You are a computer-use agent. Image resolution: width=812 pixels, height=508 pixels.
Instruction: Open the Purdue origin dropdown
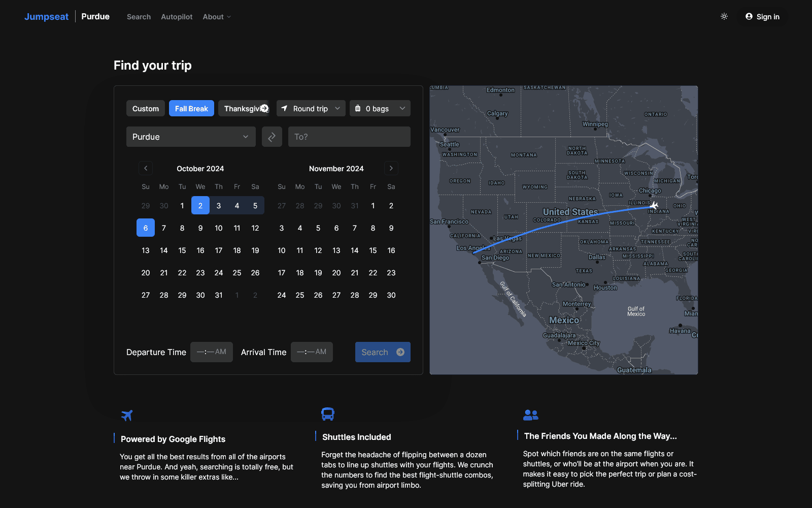click(191, 137)
